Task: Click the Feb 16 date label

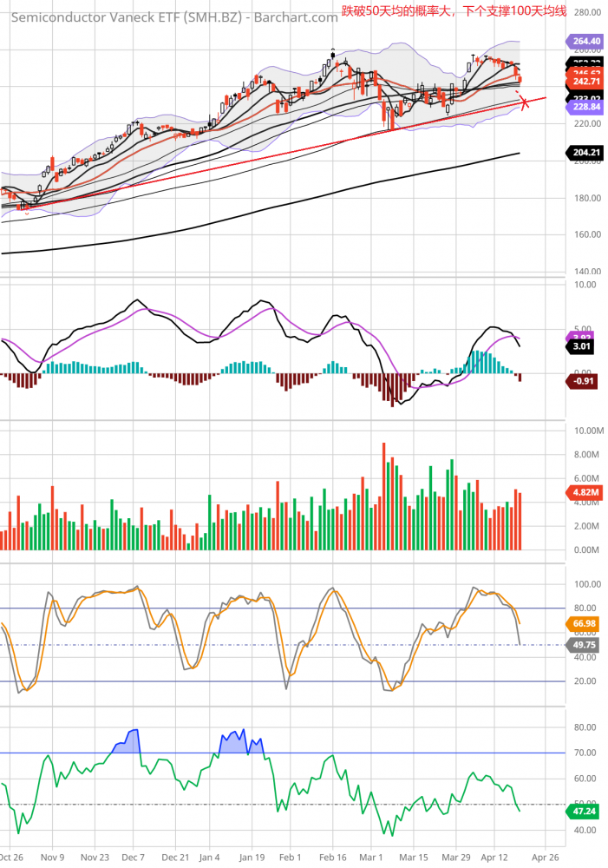Action: [x=332, y=856]
